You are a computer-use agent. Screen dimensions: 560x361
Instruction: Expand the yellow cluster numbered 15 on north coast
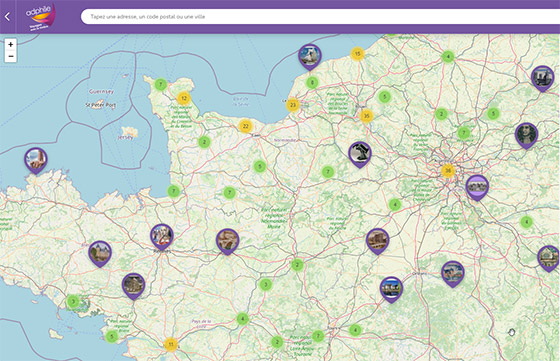pos(357,54)
